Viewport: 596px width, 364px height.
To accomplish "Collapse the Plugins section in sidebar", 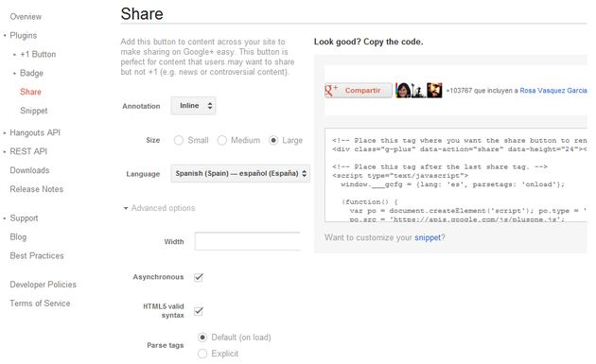I will pos(24,35).
